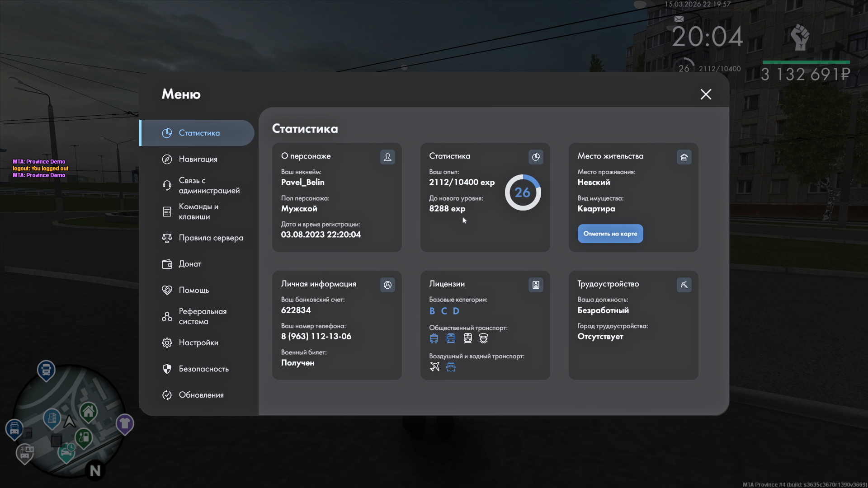Image resolution: width=868 pixels, height=488 pixels.
Task: Go to Правила сервера
Action: pyautogui.click(x=211, y=238)
